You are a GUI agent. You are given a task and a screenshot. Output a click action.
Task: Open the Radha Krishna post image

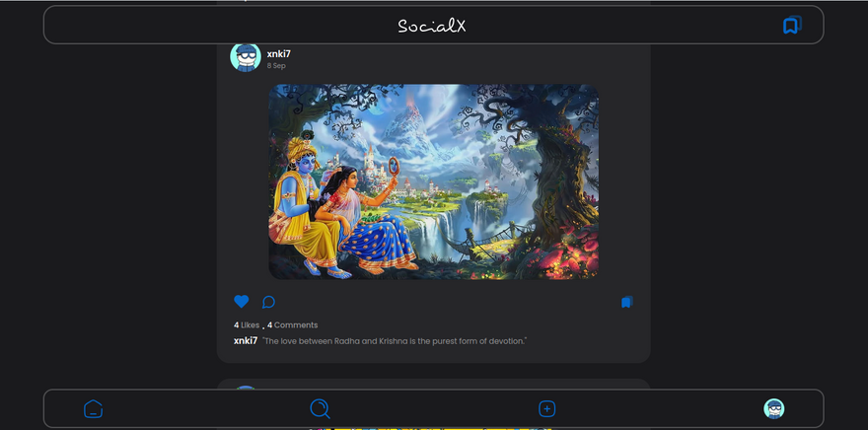click(x=433, y=181)
